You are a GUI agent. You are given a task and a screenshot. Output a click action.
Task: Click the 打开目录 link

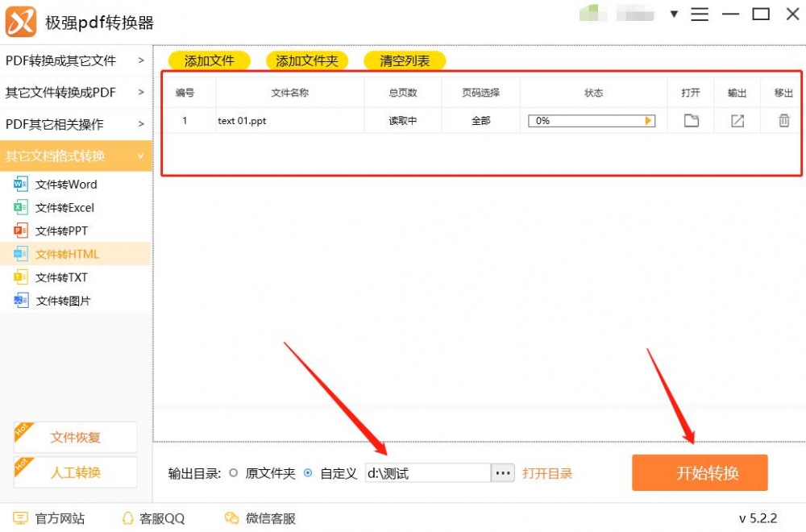[548, 473]
